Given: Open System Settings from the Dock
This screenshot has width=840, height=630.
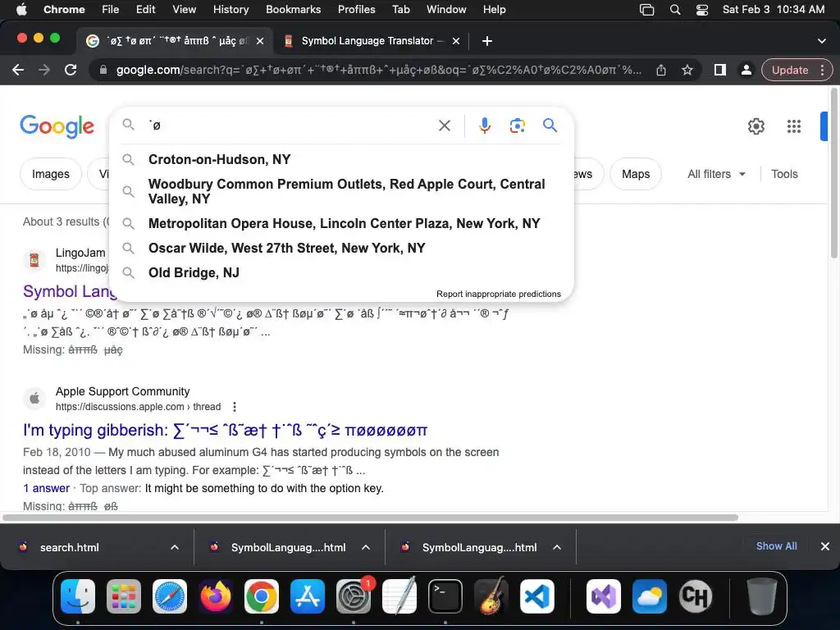Looking at the screenshot, I should [x=354, y=596].
